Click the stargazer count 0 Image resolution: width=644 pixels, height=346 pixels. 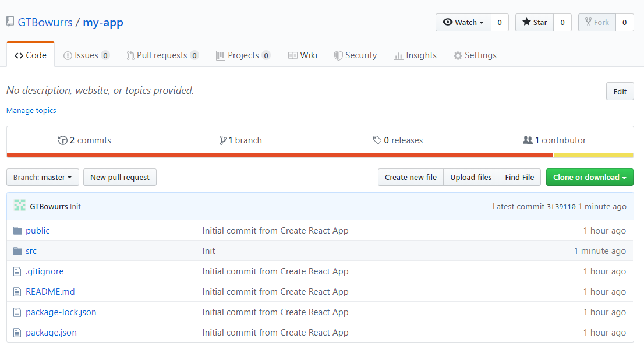[562, 22]
